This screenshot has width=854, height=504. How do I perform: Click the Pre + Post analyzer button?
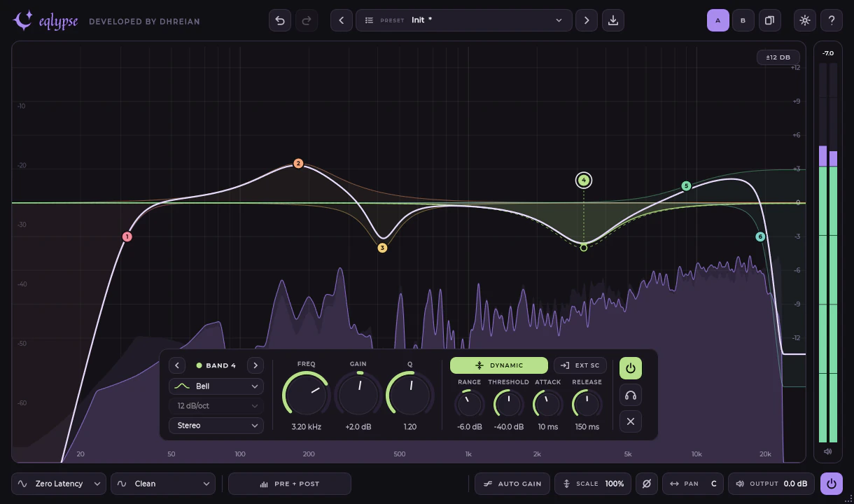[x=290, y=484]
